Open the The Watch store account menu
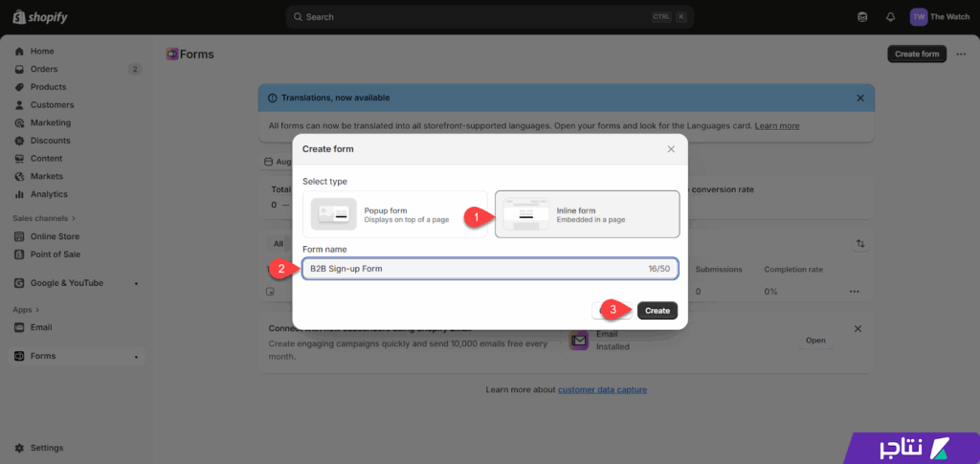Screen dimensions: 980x464 tap(940, 17)
